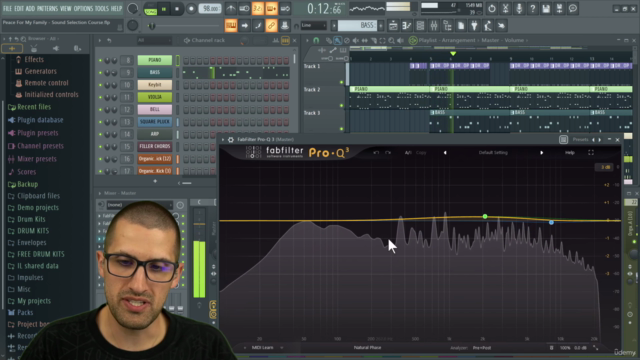Click the tempo field showing 98.000

click(210, 9)
